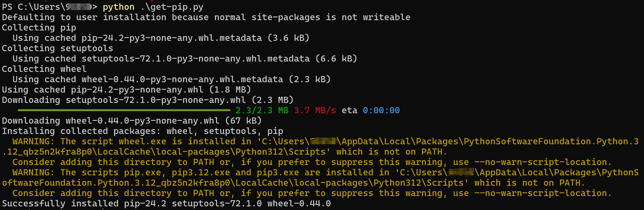Click the 'Downloading wheel-0.44.0' line
This screenshot has height=210, width=644.
coord(132,121)
